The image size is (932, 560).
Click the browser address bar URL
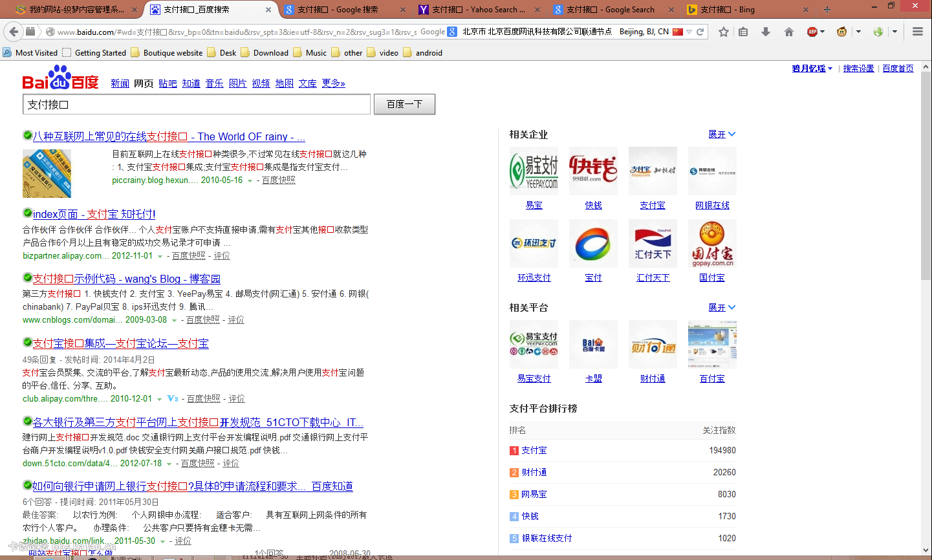tap(237, 32)
